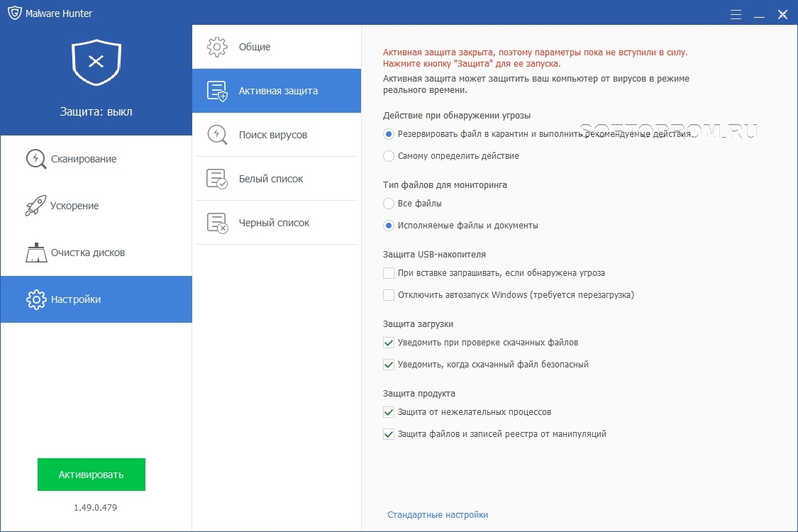Click the Ускорение rocket icon

[x=36, y=206]
